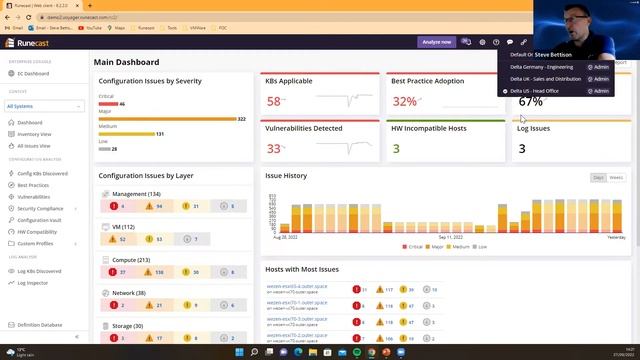Expand Custom Profiles submenu
Viewport: 640px width, 360px height.
(x=76, y=244)
